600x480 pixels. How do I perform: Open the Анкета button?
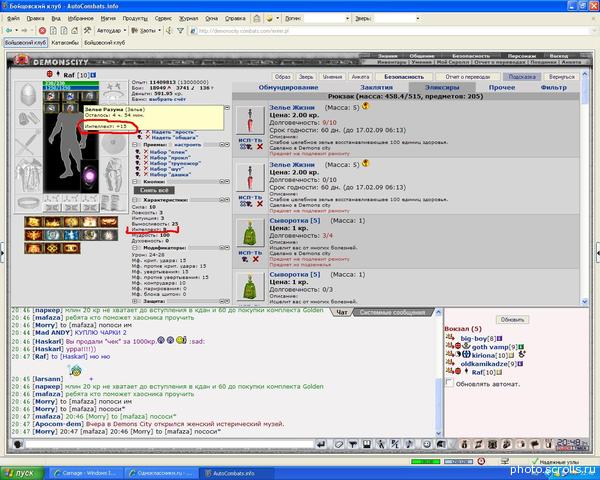coord(360,77)
